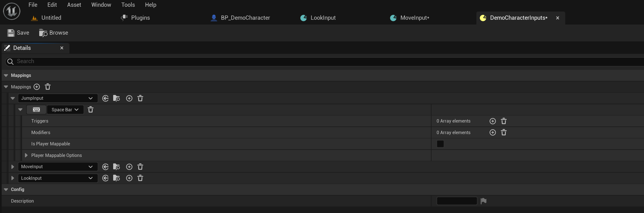The height and width of the screenshot is (213, 644).
Task: Browse to JumpInput asset in Content Browser
Action: tap(117, 98)
